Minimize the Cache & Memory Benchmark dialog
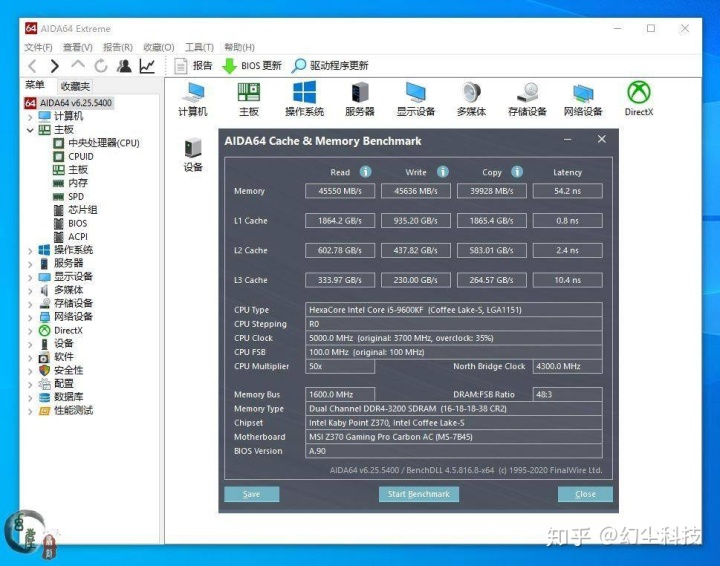 (x=568, y=140)
